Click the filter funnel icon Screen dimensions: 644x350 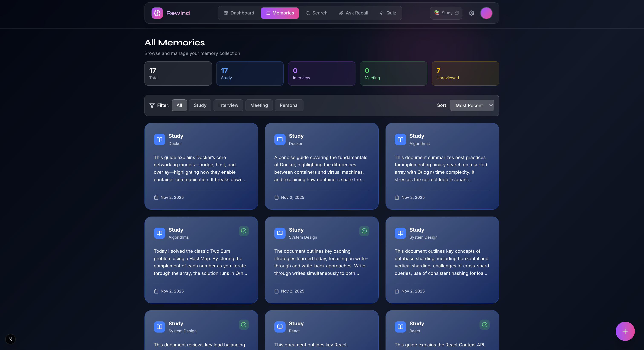(152, 105)
